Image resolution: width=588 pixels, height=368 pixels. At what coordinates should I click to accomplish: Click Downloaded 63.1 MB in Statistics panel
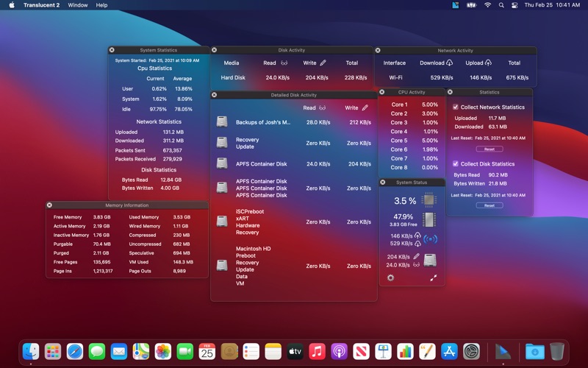[x=481, y=127]
